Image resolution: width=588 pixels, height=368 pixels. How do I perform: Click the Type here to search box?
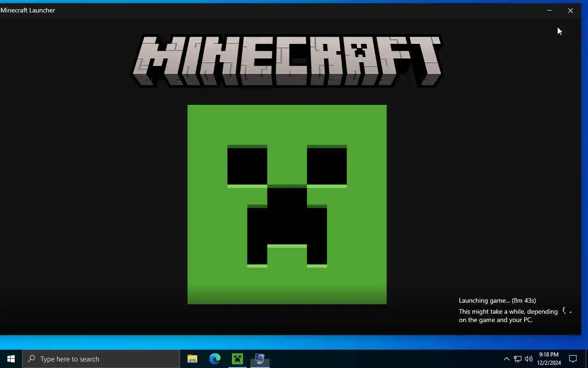pos(101,359)
